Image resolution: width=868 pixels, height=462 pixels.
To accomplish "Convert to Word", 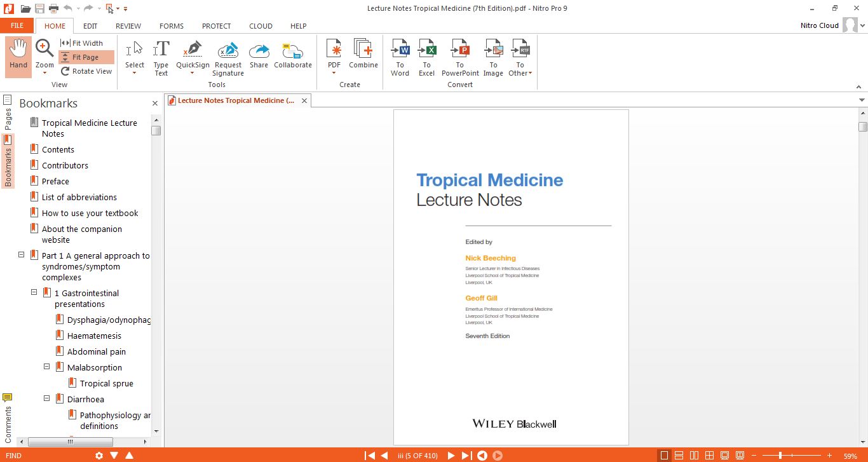I will pos(400,58).
